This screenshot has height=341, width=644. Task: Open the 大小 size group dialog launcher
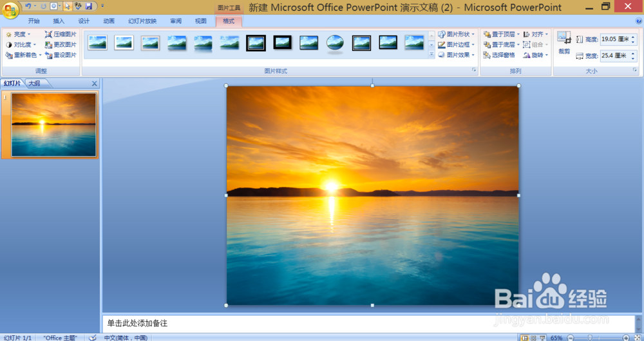coord(635,70)
